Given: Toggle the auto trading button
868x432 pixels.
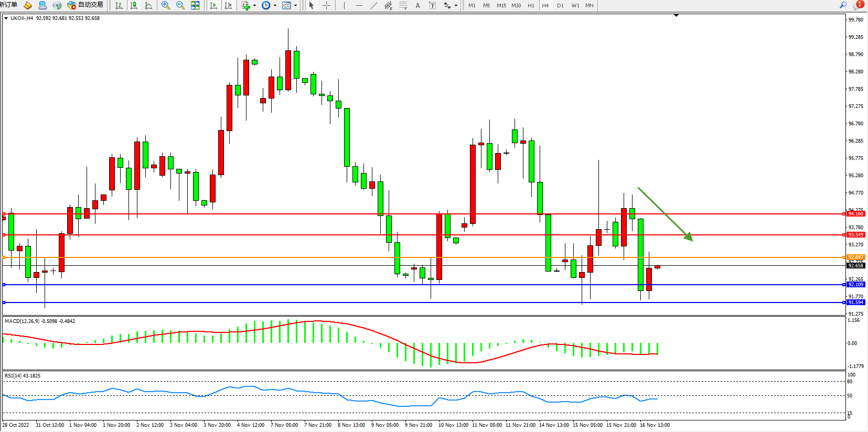Looking at the screenshot, I should click(85, 5).
